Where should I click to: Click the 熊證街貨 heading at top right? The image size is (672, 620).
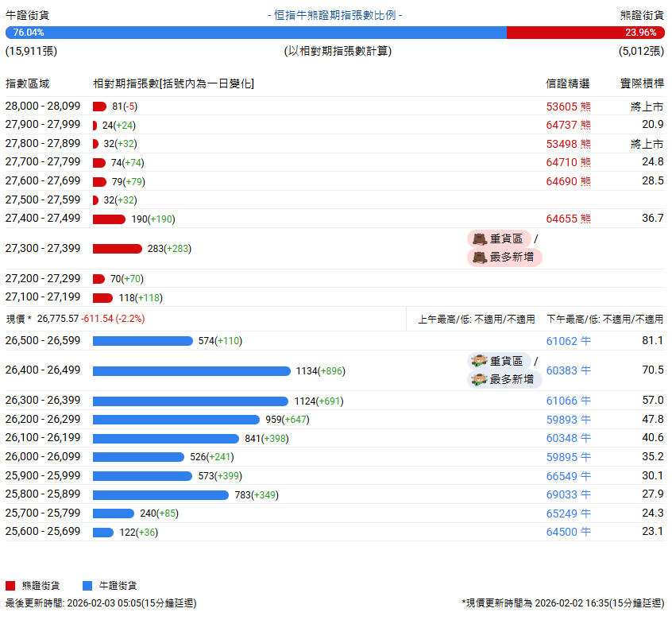(x=643, y=15)
